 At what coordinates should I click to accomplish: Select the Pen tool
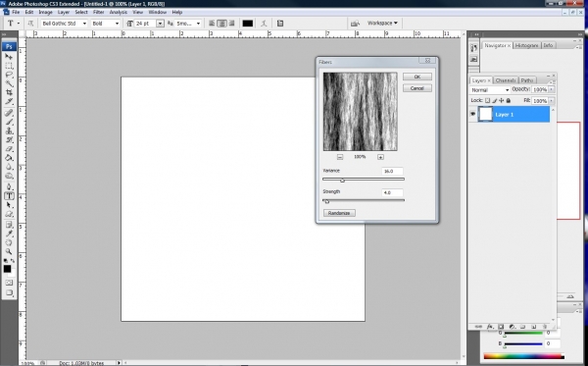[9, 187]
